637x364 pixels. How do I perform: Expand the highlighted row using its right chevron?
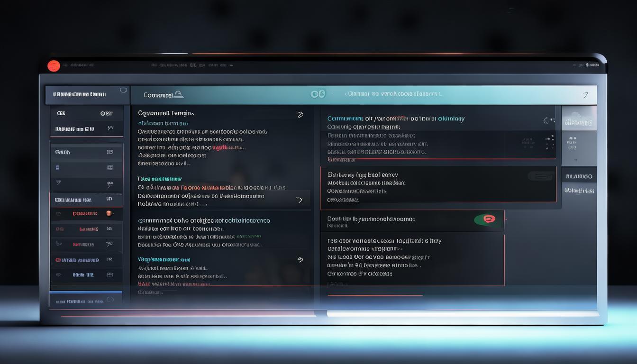point(299,200)
